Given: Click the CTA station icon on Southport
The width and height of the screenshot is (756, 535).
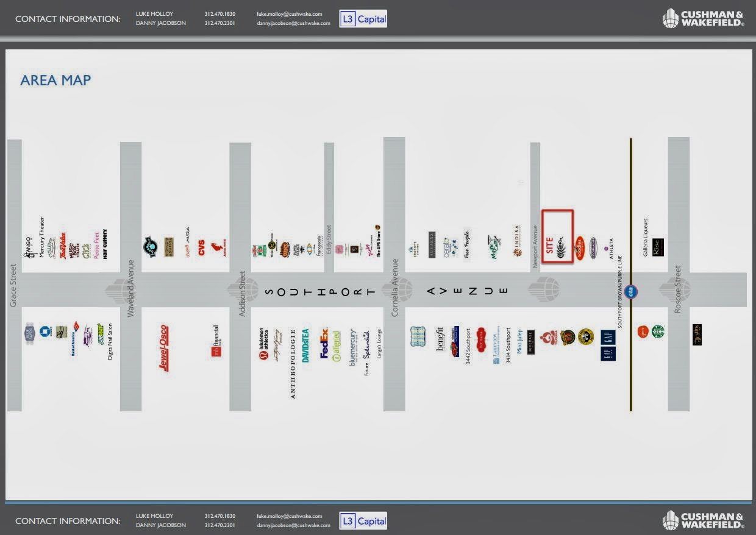Looking at the screenshot, I should click(x=632, y=292).
